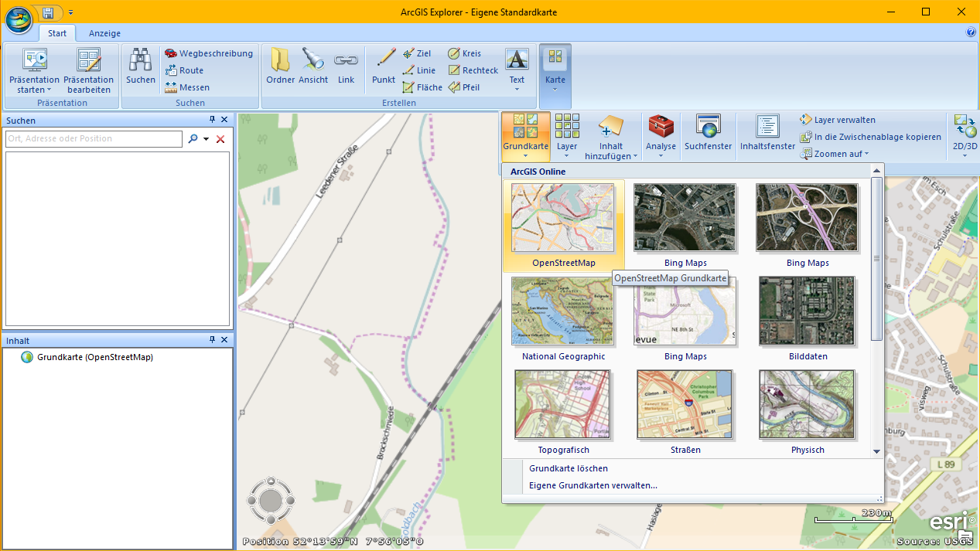Image resolution: width=980 pixels, height=551 pixels.
Task: Choose the Kreis drawing tool
Action: (464, 53)
